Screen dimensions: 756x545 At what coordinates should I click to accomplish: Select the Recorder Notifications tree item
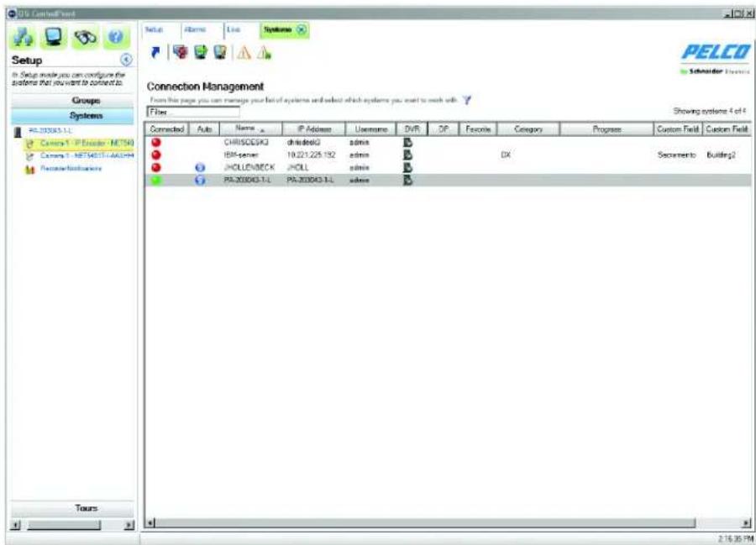(x=71, y=168)
